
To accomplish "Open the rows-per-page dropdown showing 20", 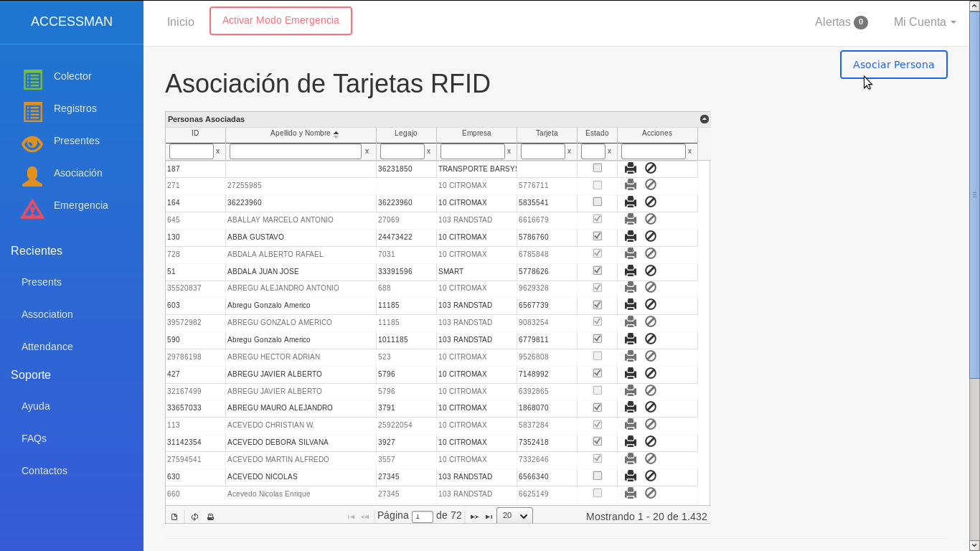I will [514, 516].
